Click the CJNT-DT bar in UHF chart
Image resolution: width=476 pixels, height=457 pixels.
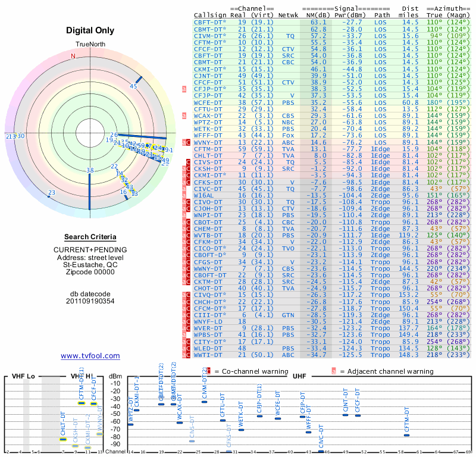coord(345,415)
